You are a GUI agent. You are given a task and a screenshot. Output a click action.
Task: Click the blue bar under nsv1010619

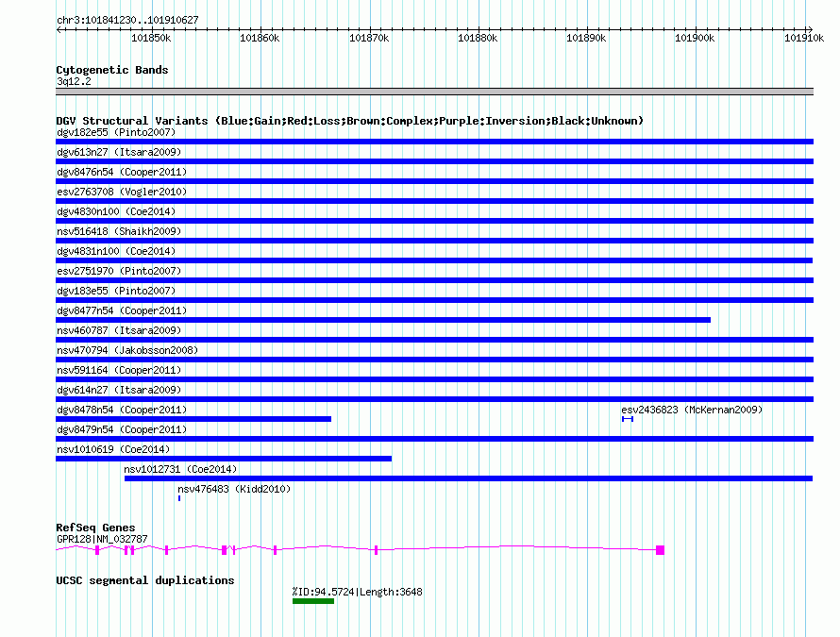click(224, 459)
